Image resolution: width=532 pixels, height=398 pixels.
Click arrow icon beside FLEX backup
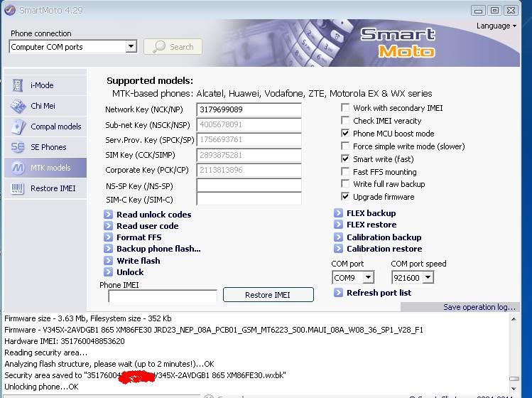[x=338, y=213]
